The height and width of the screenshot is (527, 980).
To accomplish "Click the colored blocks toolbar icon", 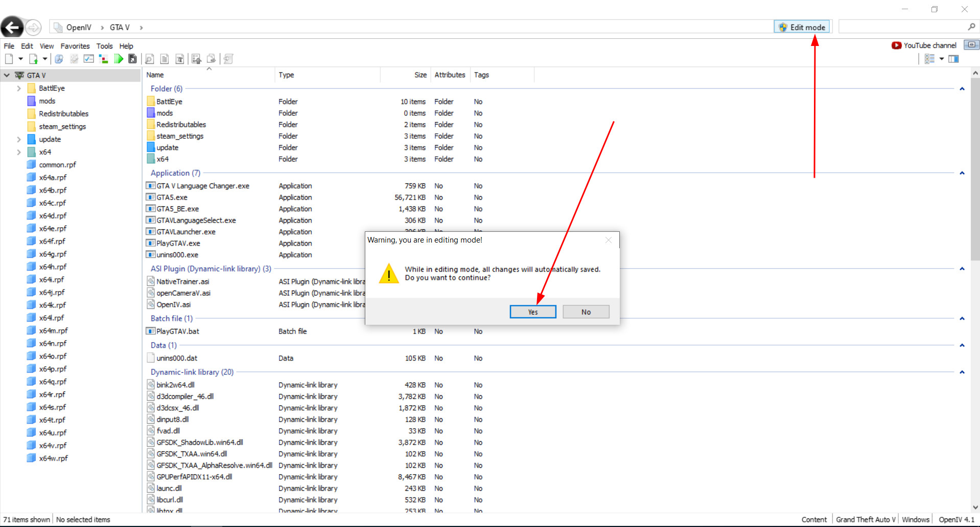I will 104,59.
